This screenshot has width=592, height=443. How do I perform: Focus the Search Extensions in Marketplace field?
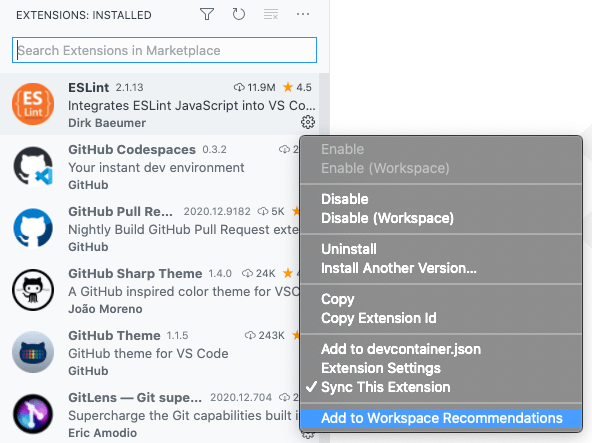click(164, 50)
